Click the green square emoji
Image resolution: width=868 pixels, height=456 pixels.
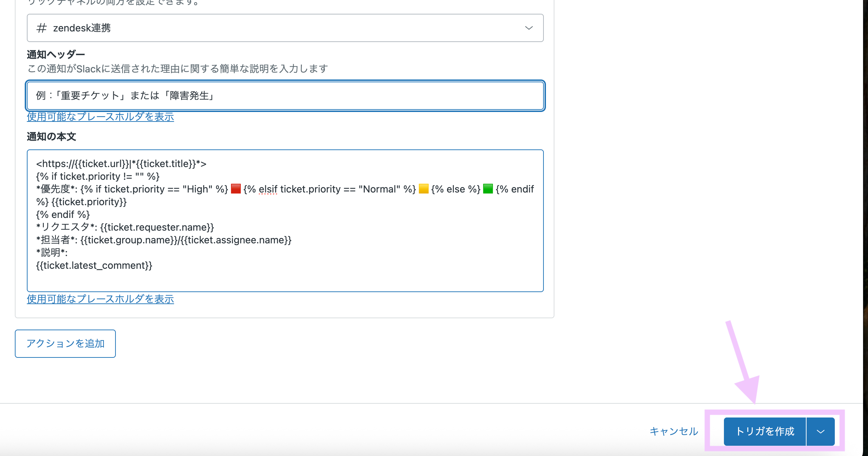pyautogui.click(x=488, y=189)
